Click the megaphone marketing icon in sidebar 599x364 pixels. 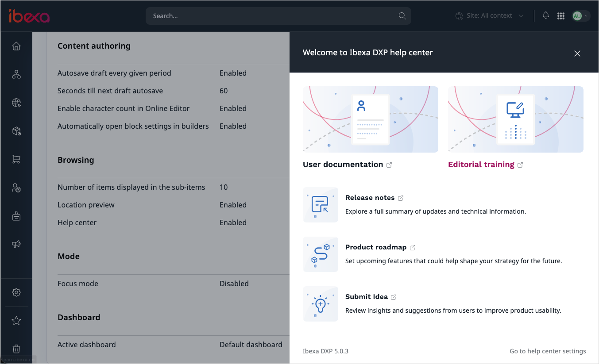pos(16,245)
